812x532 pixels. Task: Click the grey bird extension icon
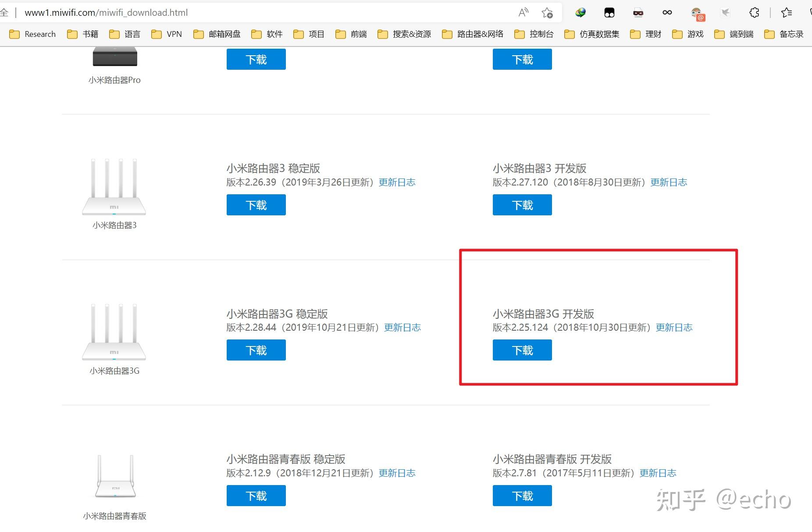coord(725,12)
